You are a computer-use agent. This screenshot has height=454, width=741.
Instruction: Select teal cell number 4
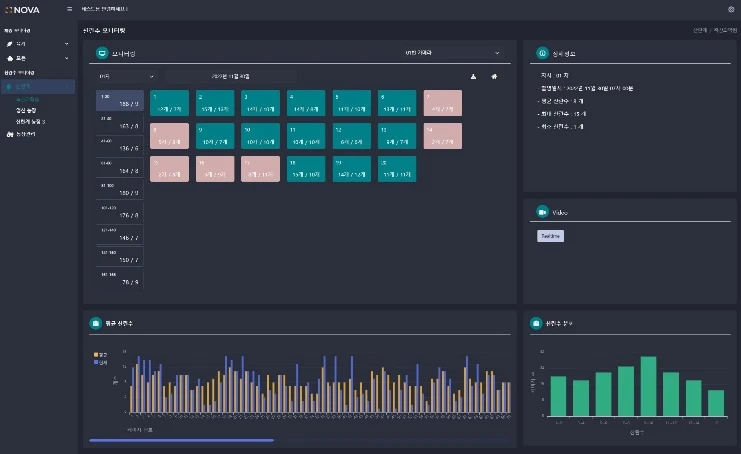[x=306, y=103]
